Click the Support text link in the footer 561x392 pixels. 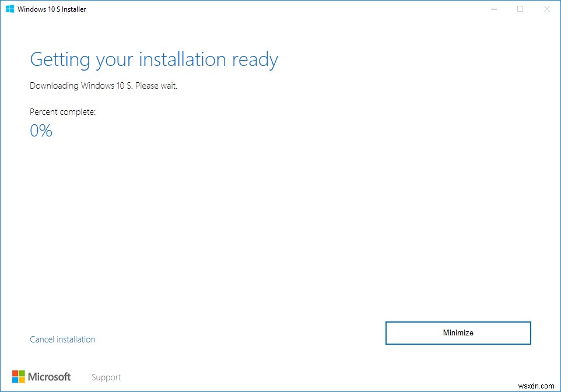click(106, 377)
